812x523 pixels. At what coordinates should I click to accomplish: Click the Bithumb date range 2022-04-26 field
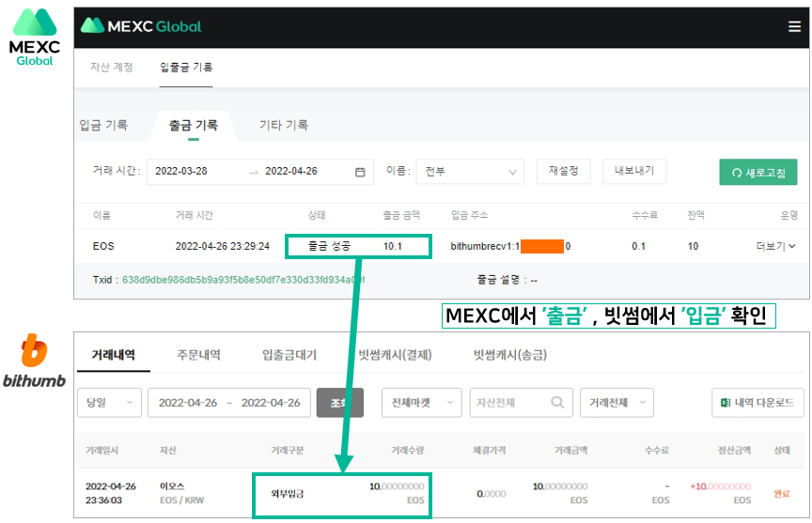click(229, 403)
